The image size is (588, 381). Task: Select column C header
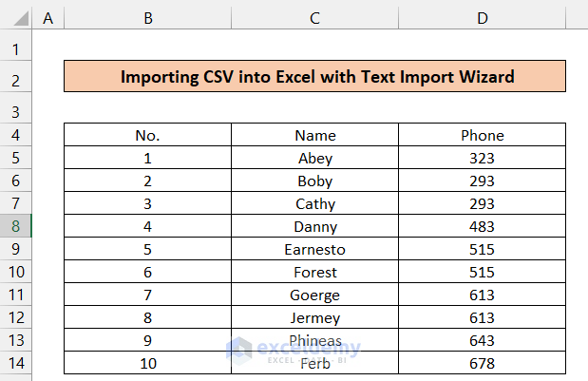click(x=314, y=19)
